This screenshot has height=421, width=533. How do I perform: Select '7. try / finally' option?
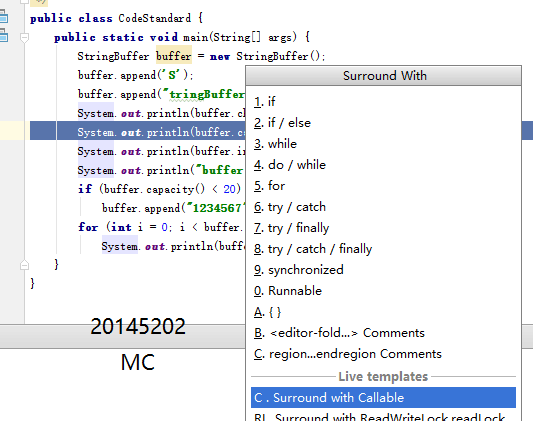(383, 228)
